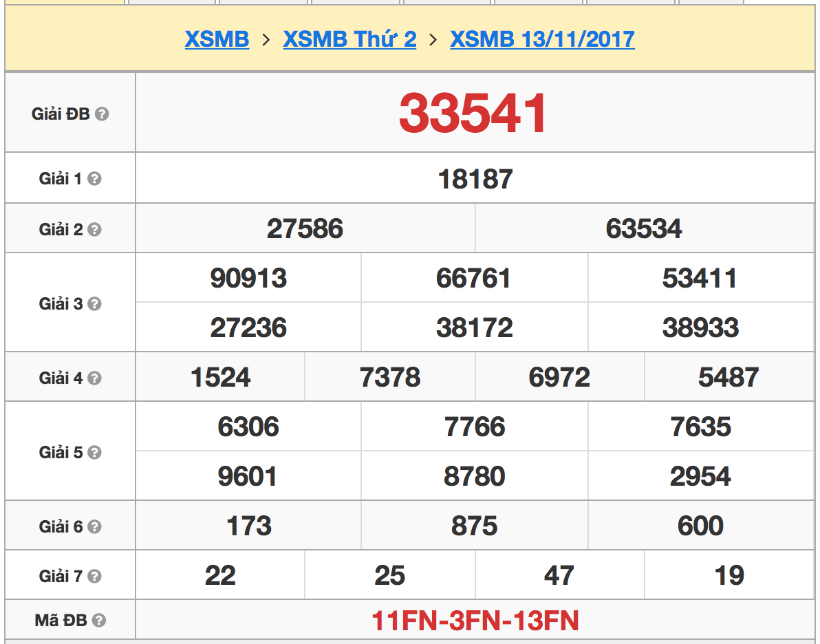Screen dimensions: 820x644
Task: Click question mark beside Giải 5
Action: click(95, 453)
